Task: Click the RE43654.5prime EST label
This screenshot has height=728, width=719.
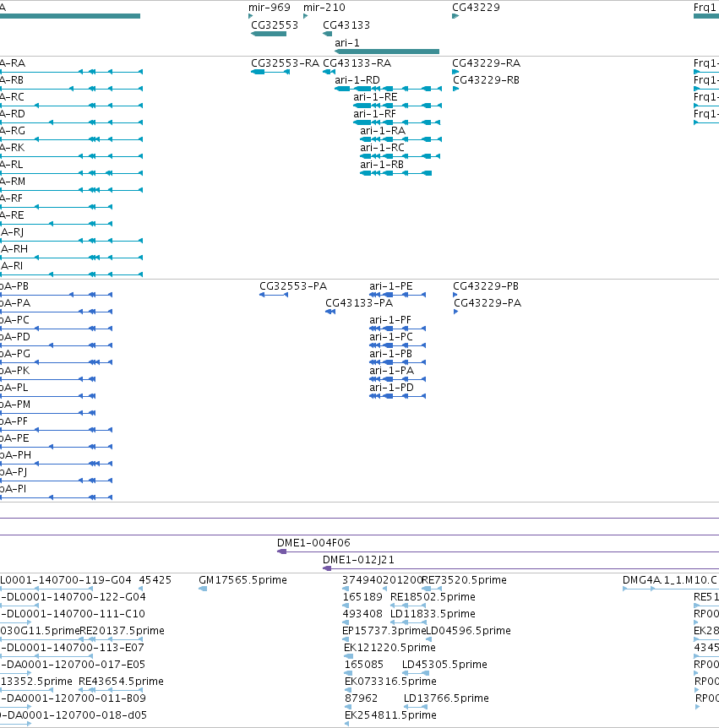Action: [121, 681]
